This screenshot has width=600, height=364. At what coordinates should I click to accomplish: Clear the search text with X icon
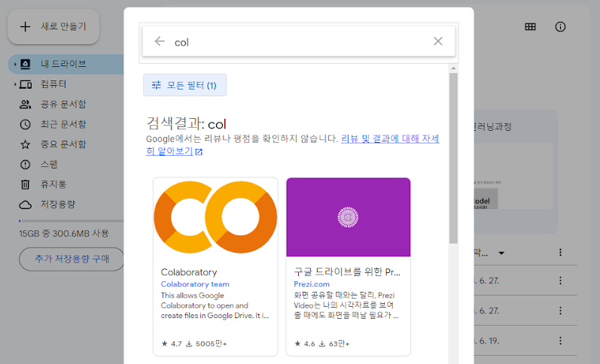pyautogui.click(x=437, y=41)
